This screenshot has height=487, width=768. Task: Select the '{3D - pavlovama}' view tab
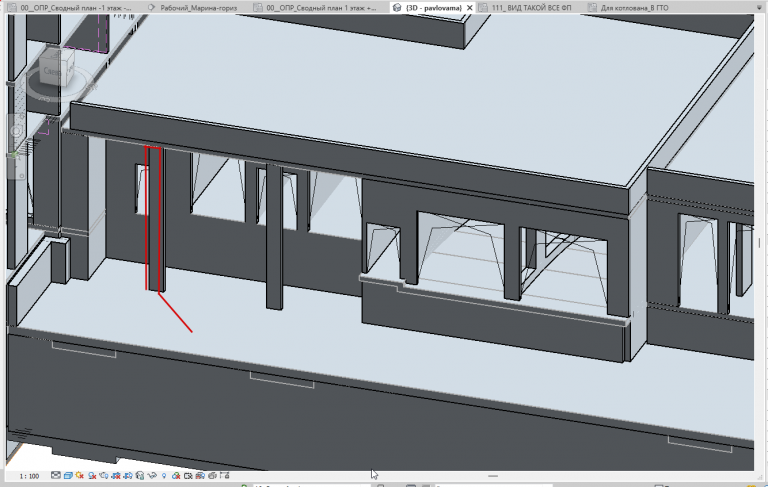point(433,7)
